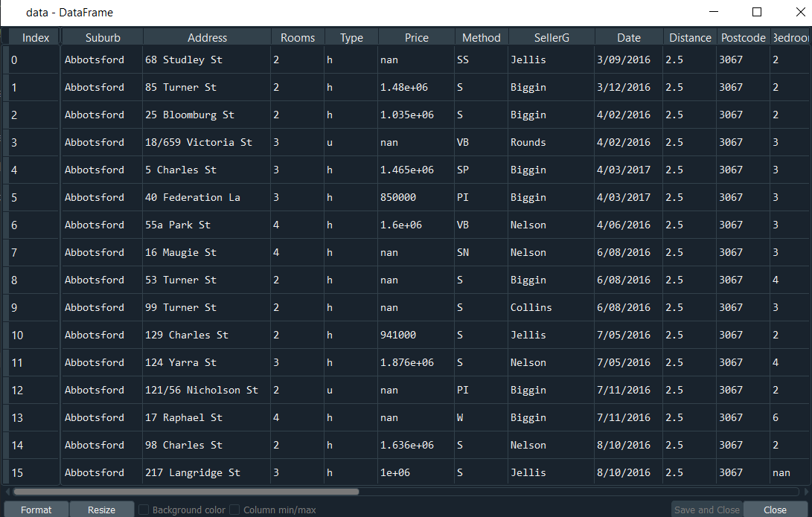Click the horizontal scrollbar thumb
The image size is (812, 517).
[186, 492]
